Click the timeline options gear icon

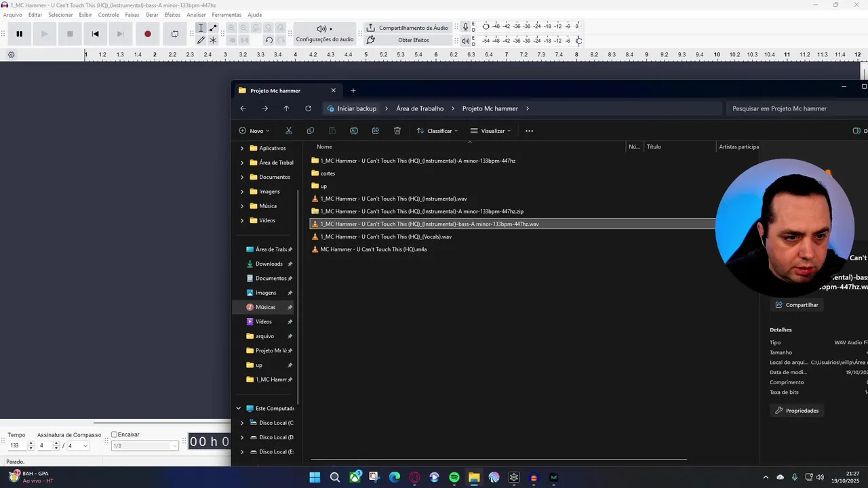click(x=11, y=55)
